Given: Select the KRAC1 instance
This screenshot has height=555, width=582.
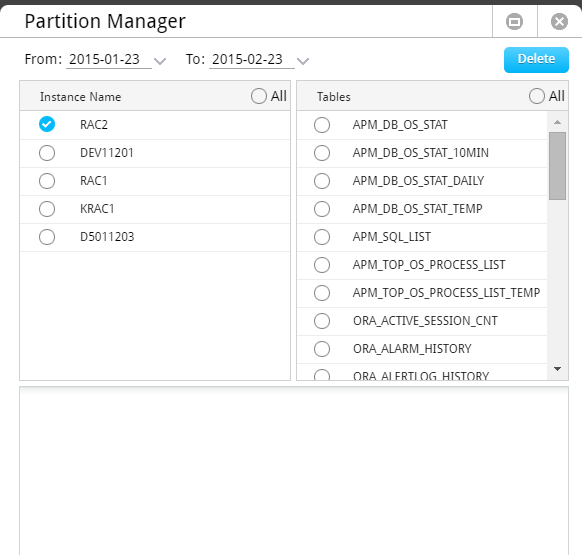Looking at the screenshot, I should pyautogui.click(x=47, y=209).
